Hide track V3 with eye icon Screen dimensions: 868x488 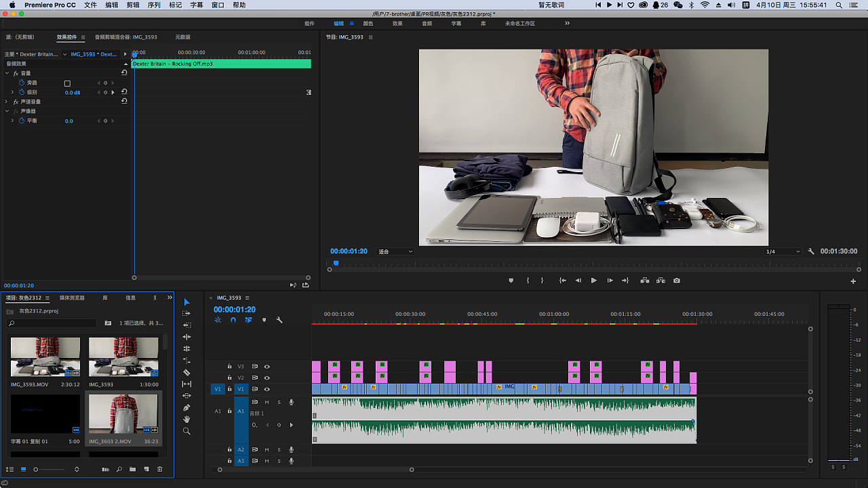[267, 367]
